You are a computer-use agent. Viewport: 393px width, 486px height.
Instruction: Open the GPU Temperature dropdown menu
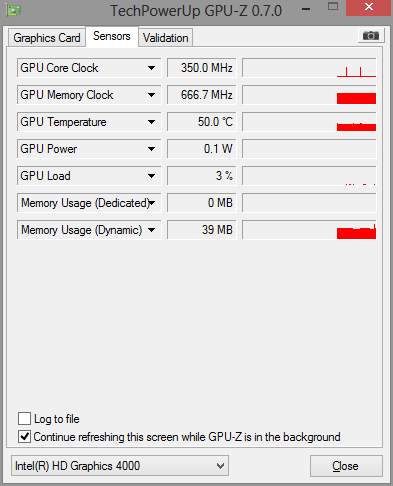[x=151, y=122]
